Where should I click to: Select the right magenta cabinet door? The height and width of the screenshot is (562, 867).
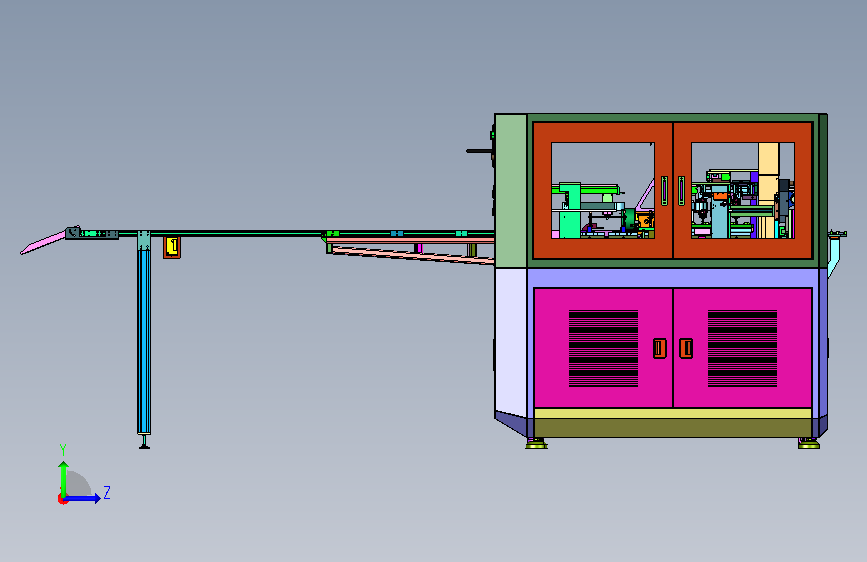[x=743, y=348]
